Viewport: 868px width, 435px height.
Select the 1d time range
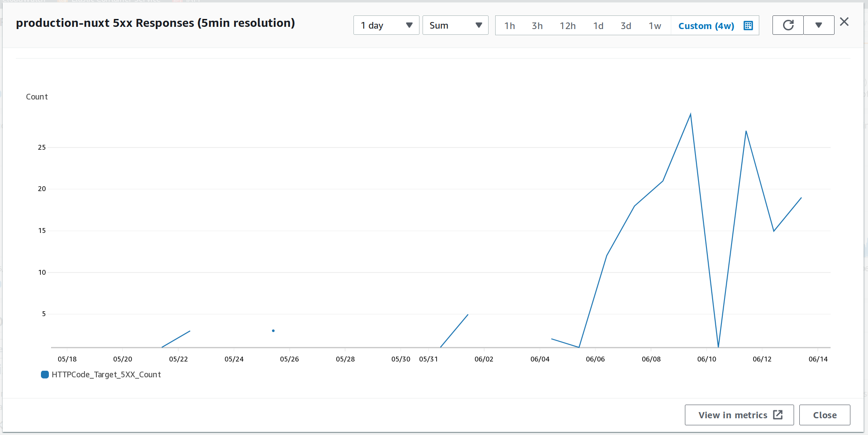pos(599,26)
